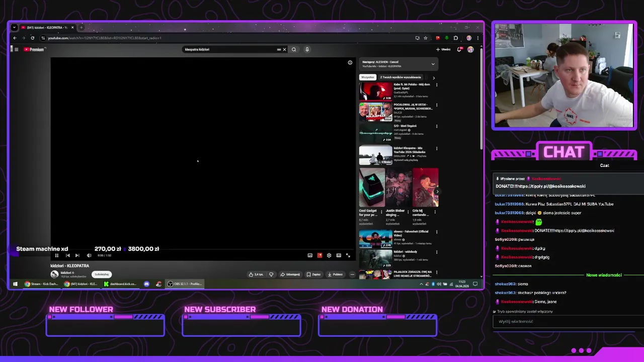Open dashboard.kick.com taskbar item
Image resolution: width=644 pixels, height=362 pixels.
pos(120,284)
